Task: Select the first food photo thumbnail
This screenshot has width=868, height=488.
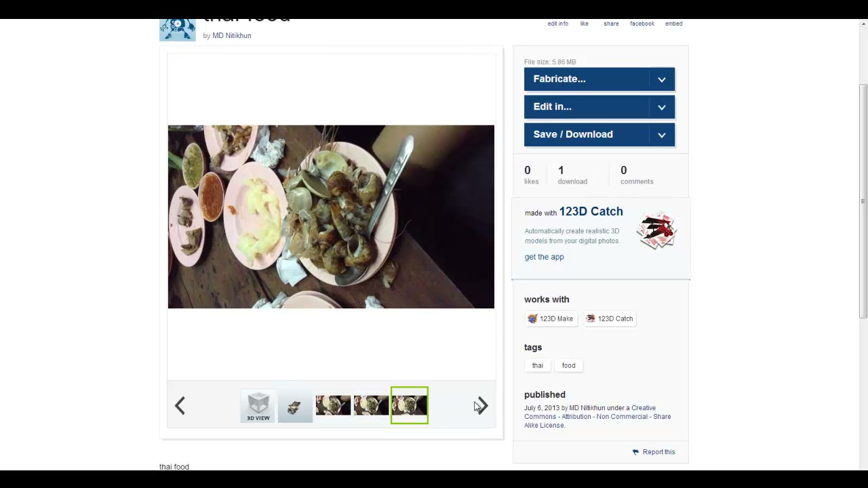Action: coord(333,405)
